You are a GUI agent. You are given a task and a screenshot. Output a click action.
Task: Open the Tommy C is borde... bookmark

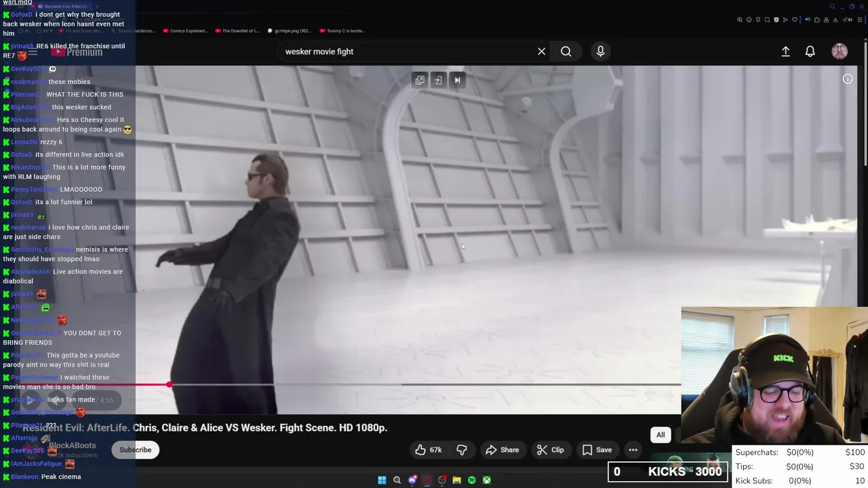click(342, 30)
